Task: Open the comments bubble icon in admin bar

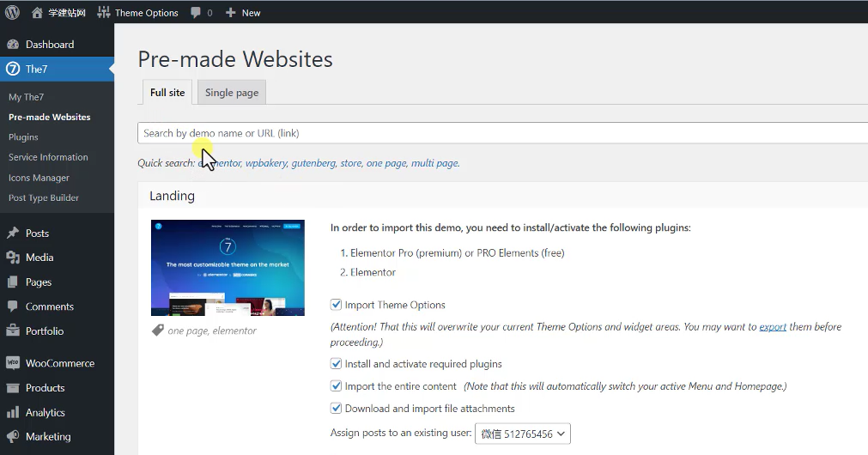Action: click(x=196, y=12)
